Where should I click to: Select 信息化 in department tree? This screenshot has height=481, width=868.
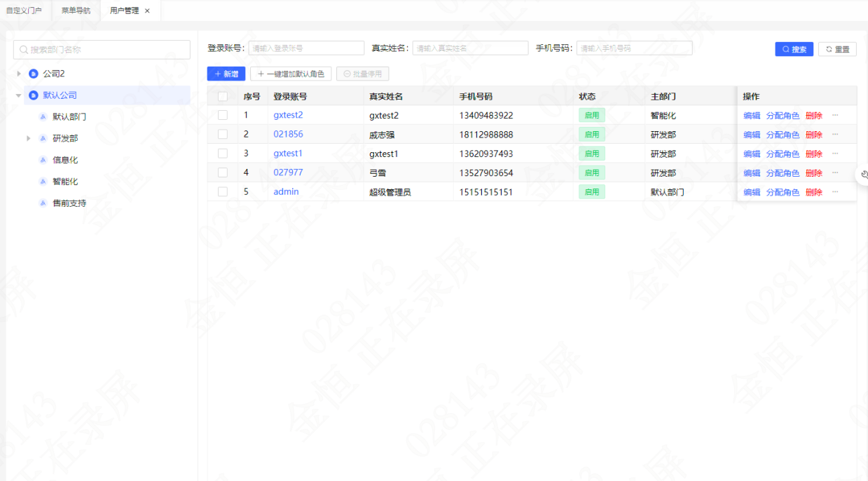click(65, 161)
